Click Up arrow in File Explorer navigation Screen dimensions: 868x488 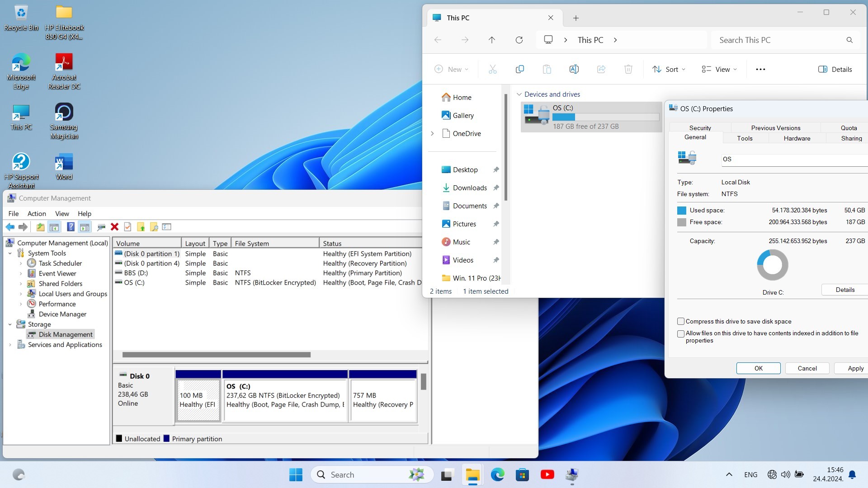click(x=492, y=40)
